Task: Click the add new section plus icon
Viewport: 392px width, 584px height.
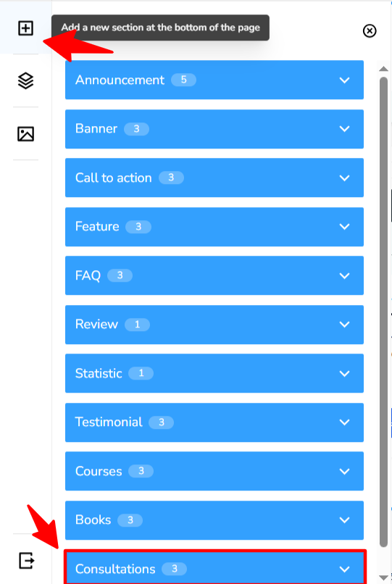Action: click(x=25, y=28)
